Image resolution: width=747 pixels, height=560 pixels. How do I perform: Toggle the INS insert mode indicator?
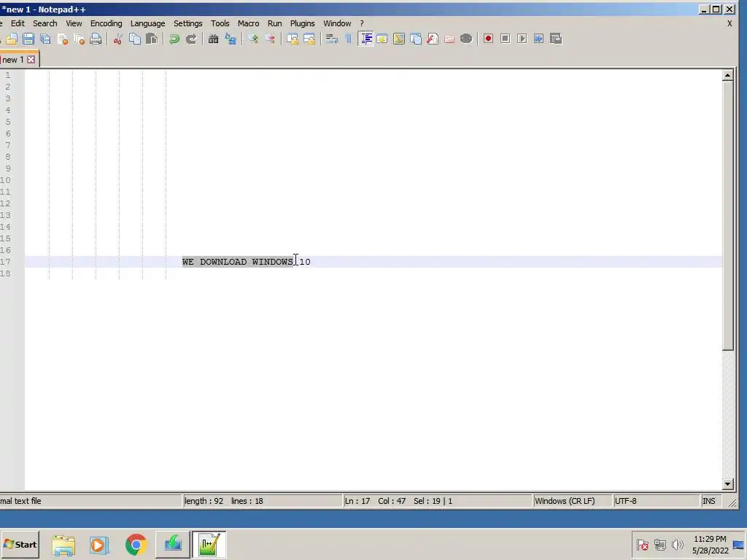[x=709, y=501]
